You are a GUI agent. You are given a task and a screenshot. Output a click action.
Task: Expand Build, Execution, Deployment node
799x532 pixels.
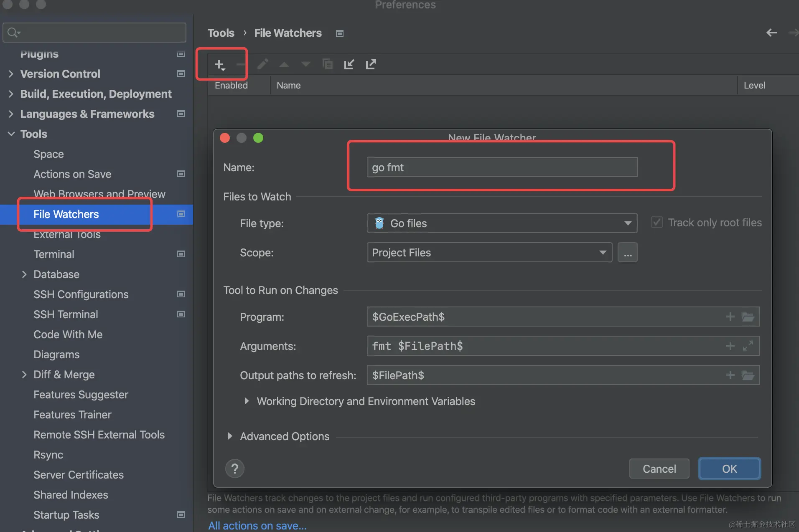coord(11,94)
